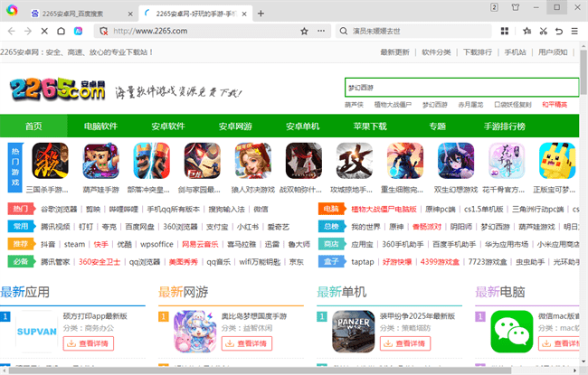This screenshot has width=588, height=375.
Task: Open 剑与家园 game icon
Action: click(203, 160)
